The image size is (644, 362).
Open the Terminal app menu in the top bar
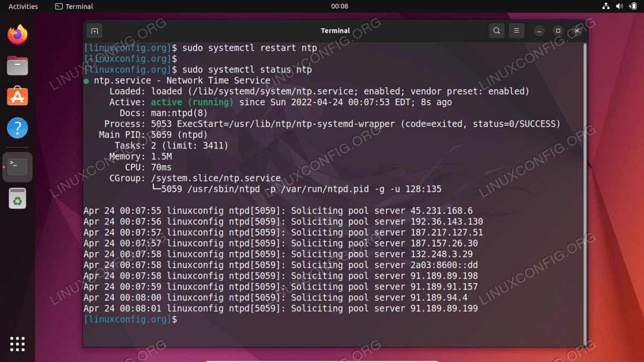(x=74, y=6)
